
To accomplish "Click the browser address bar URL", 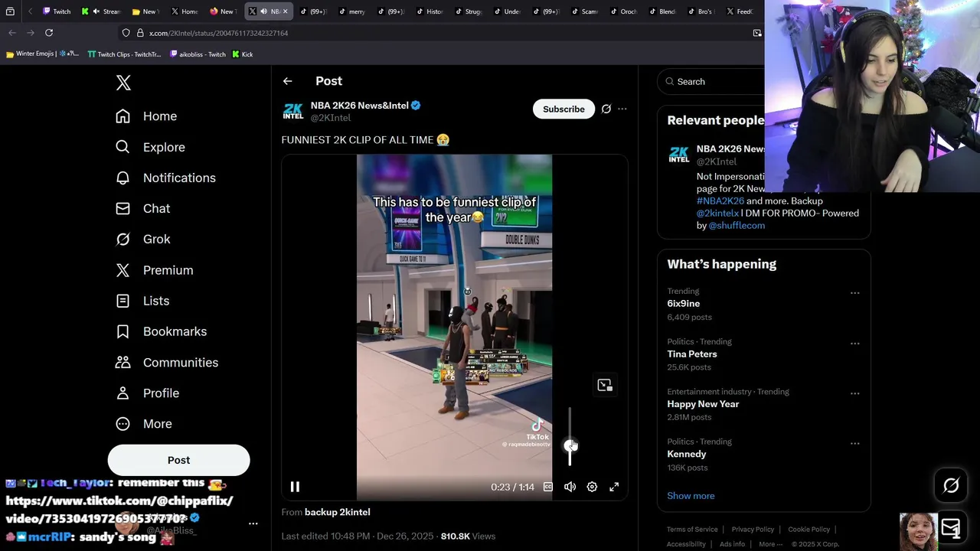I will [218, 33].
